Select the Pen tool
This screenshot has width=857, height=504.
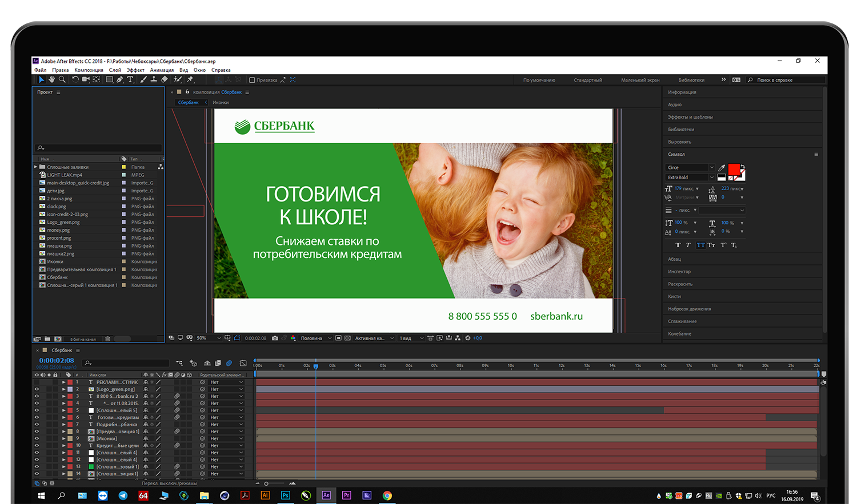coord(120,80)
